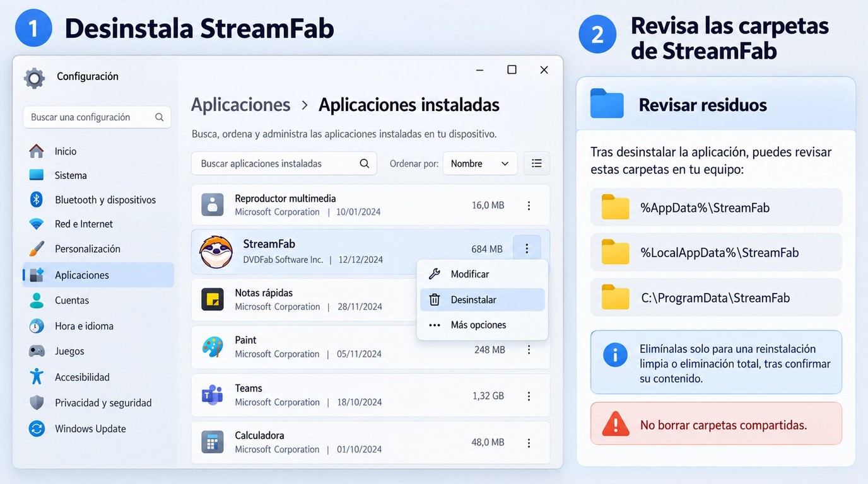Click the No borrar carpetas compartidas warning

click(x=716, y=423)
